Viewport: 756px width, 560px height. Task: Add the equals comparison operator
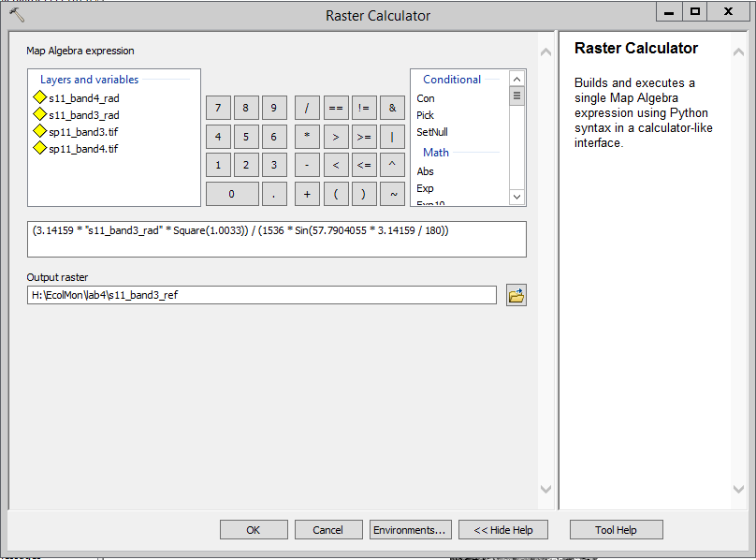pos(336,108)
